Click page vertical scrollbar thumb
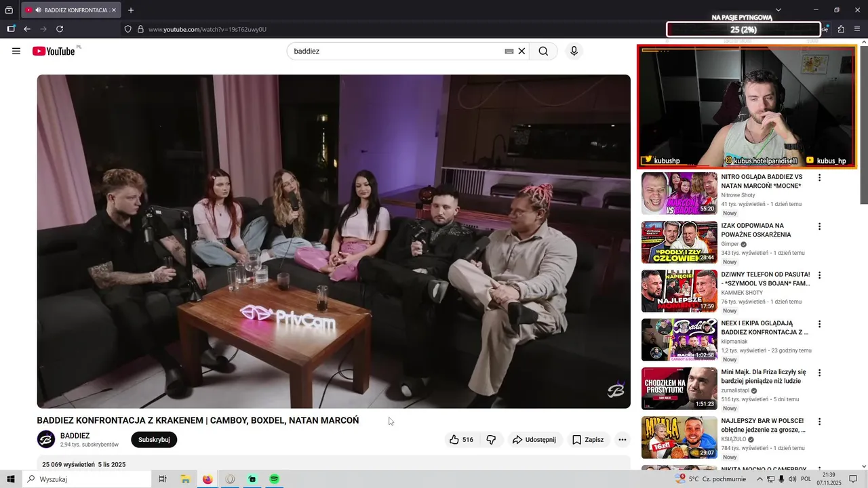This screenshot has width=868, height=488. [864, 125]
